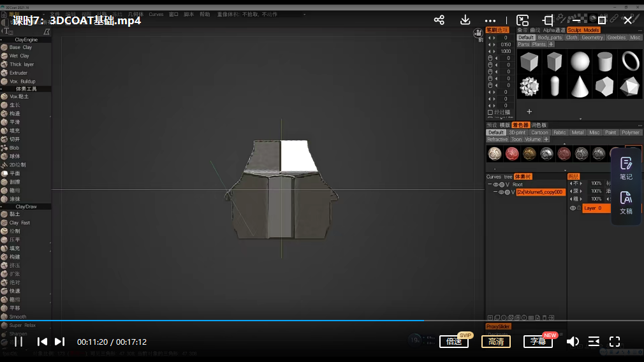Collapse the ClayEngine tool group
The height and width of the screenshot is (362, 644).
coord(2,40)
